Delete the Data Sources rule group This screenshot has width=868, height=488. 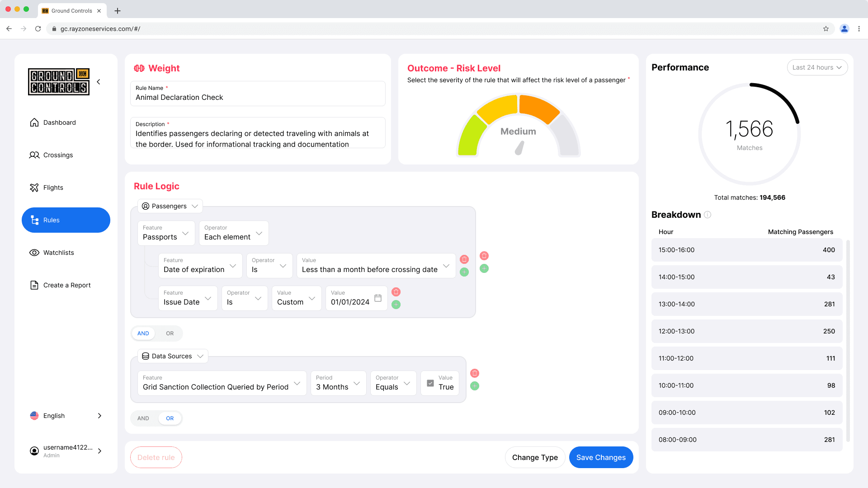(475, 373)
